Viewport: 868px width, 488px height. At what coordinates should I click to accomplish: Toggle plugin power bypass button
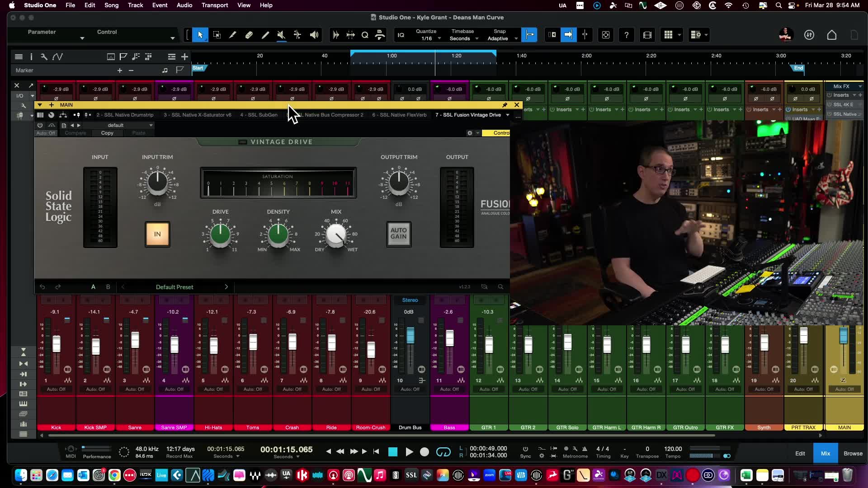[x=40, y=125]
